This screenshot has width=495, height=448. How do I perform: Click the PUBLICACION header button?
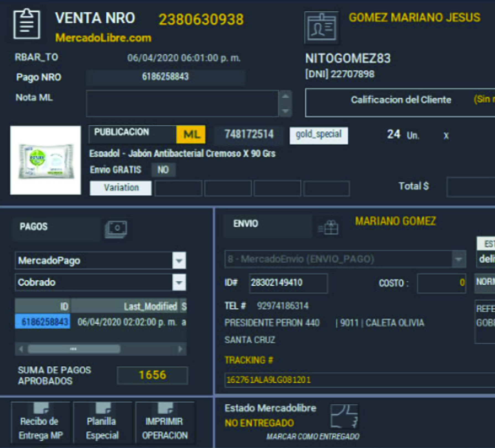click(132, 135)
